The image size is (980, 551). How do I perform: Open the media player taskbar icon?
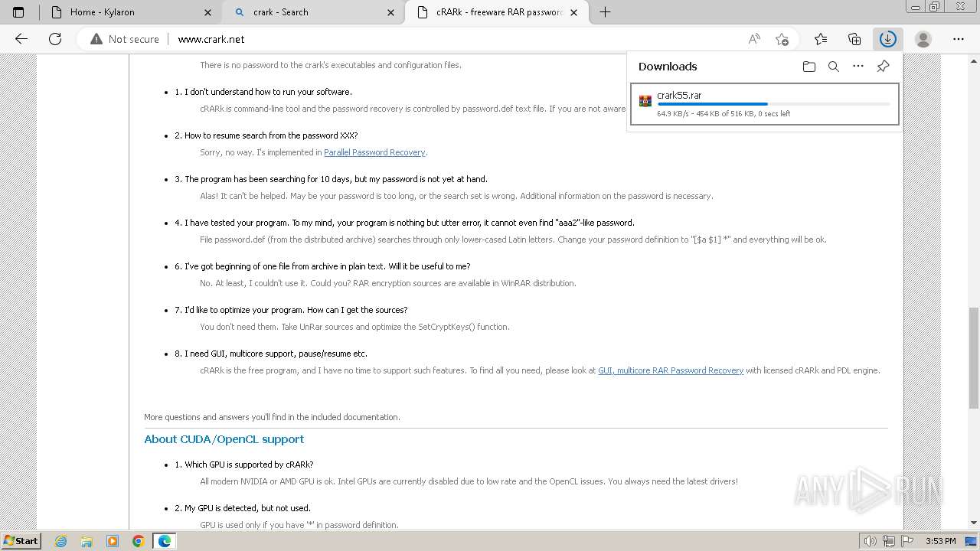tap(113, 541)
